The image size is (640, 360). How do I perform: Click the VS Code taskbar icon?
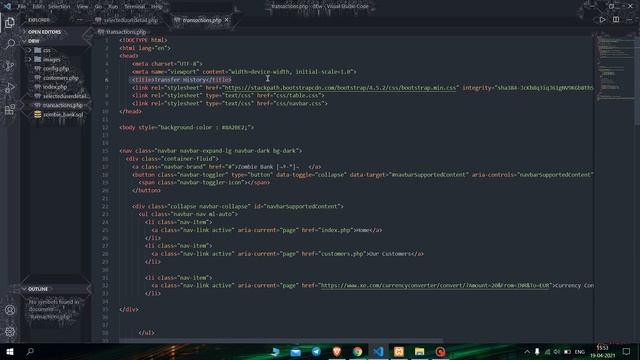pyautogui.click(x=378, y=351)
